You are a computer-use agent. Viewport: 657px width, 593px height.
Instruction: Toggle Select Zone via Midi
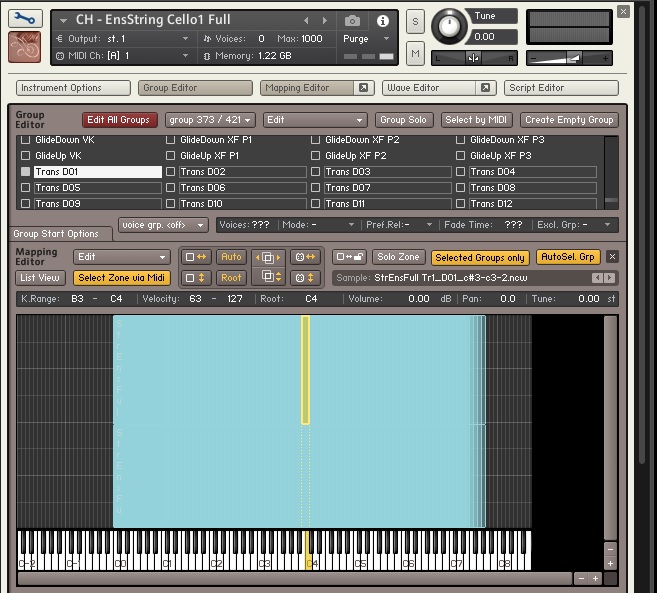click(122, 278)
